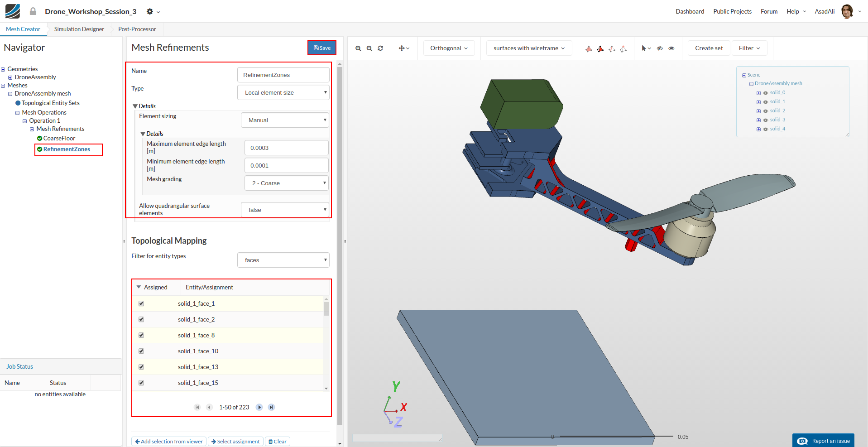Open the Mesh grading dropdown
Viewport: 868px width, 447px height.
pos(287,183)
